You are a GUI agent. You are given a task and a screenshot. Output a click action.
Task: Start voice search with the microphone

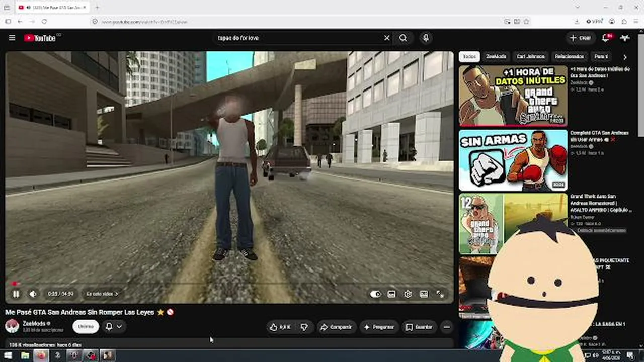[x=426, y=38]
